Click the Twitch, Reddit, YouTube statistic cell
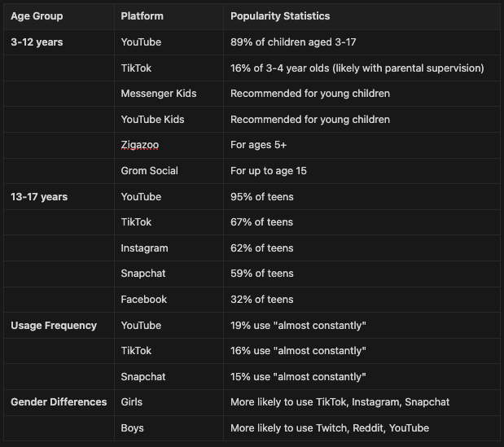Screen dimensions: 504x447 [330, 428]
